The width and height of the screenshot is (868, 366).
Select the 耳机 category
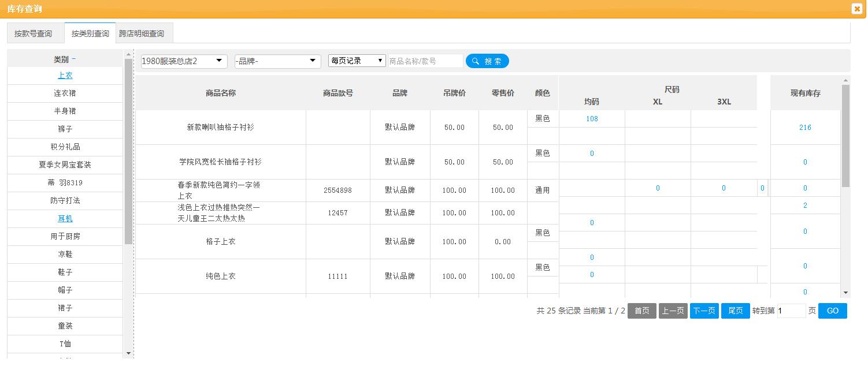coord(65,218)
